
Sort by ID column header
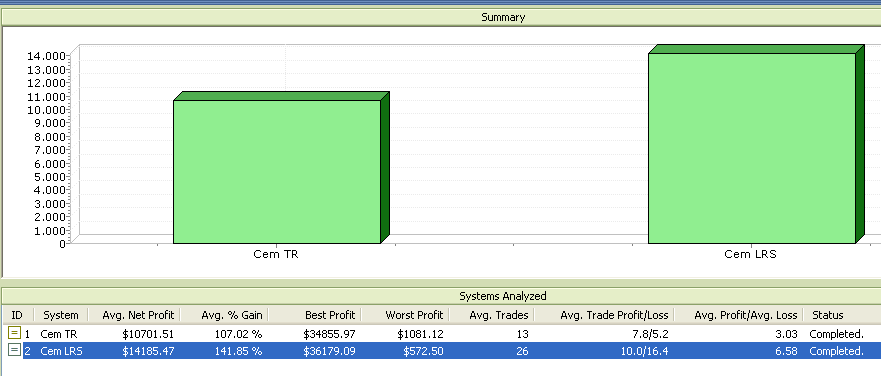click(17, 315)
